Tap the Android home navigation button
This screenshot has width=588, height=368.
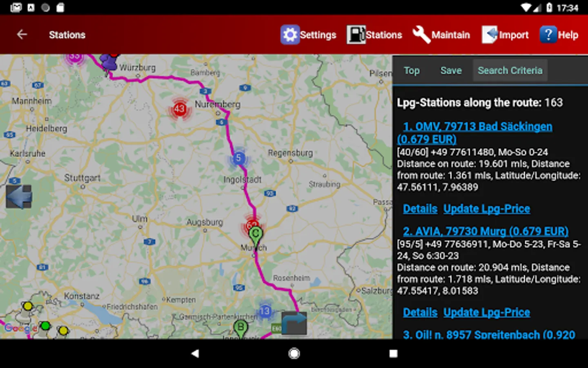click(x=294, y=353)
